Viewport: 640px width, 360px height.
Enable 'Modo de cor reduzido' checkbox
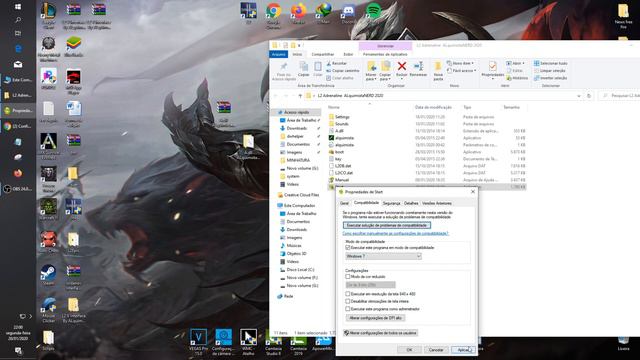tap(348, 277)
